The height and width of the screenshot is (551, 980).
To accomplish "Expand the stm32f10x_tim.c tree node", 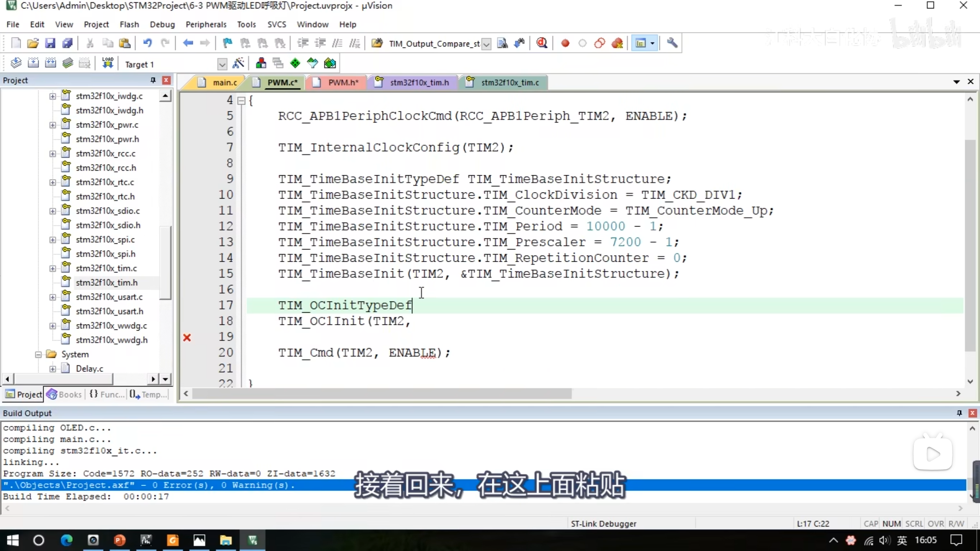I will coord(52,268).
